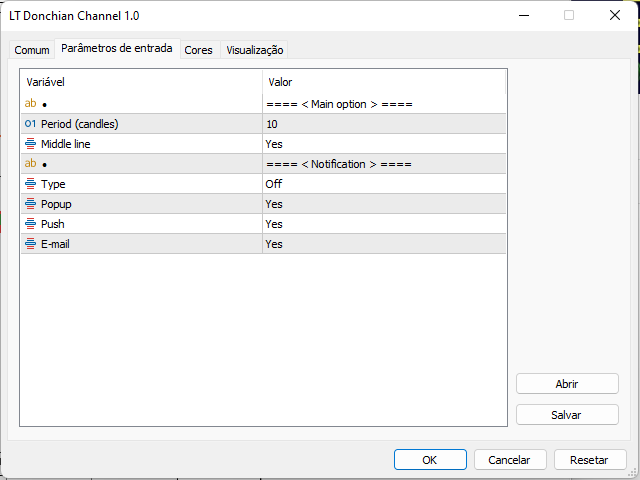Close the LT Donchian Channel dialog
This screenshot has height=480, width=640.
[615, 16]
